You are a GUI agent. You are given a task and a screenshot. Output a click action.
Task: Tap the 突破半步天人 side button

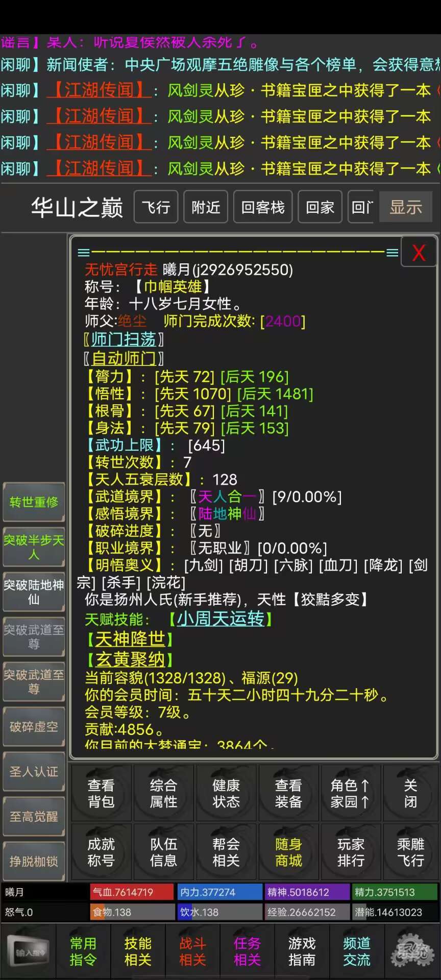tap(34, 547)
